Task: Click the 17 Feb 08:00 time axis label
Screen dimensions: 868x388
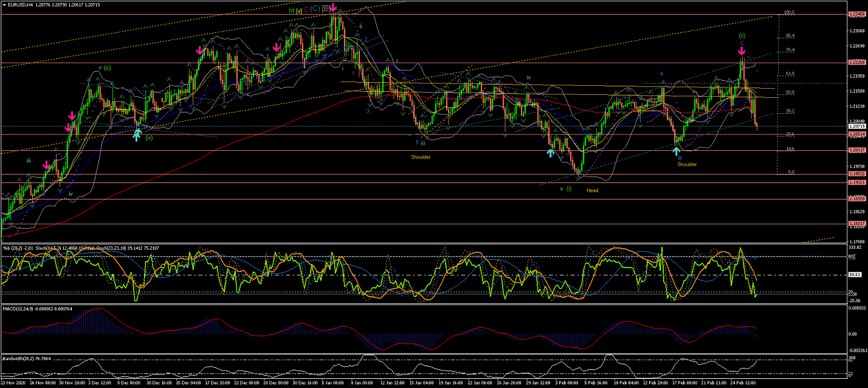Action: coord(684,384)
